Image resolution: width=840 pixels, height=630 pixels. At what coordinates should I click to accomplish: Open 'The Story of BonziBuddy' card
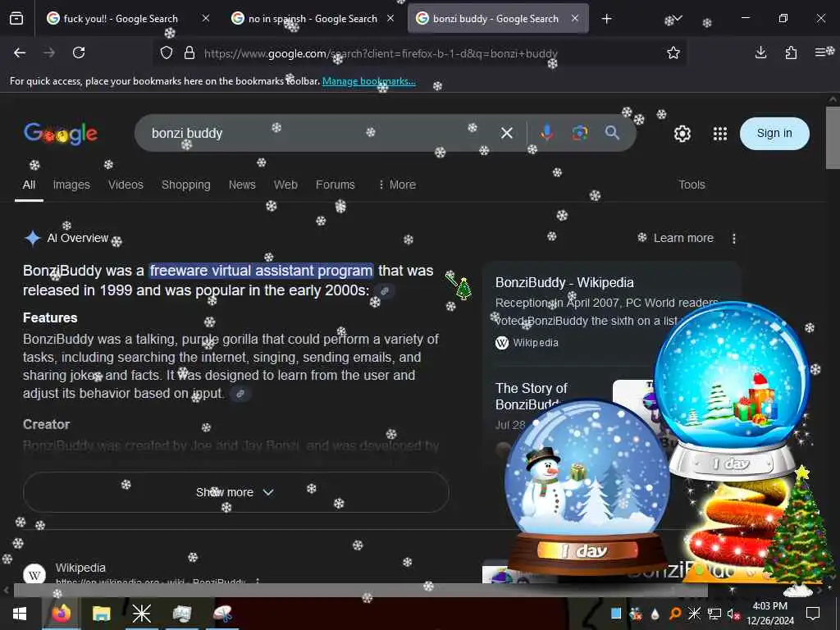[x=531, y=396]
